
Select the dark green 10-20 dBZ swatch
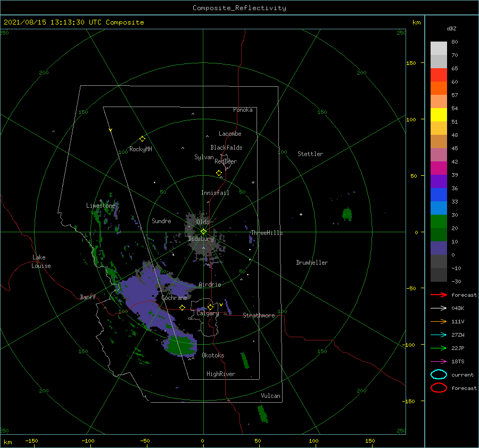tap(439, 234)
